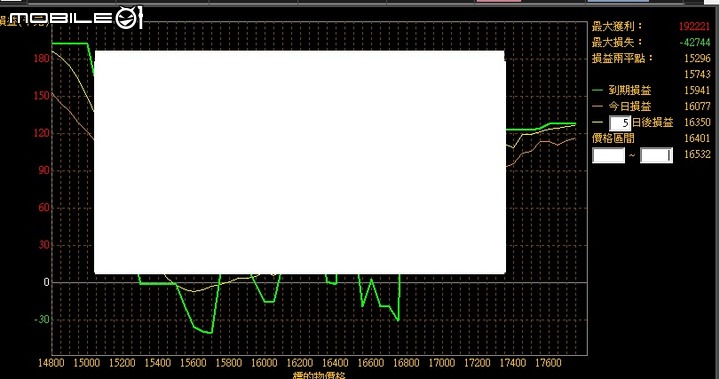
Task: Click the 最大獲利 label
Action: 617,26
